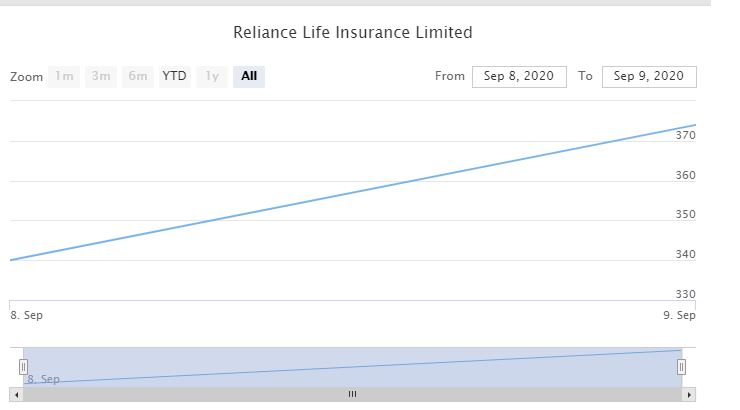Grab the left navigator range handle
This screenshot has width=740, height=410.
(x=23, y=367)
